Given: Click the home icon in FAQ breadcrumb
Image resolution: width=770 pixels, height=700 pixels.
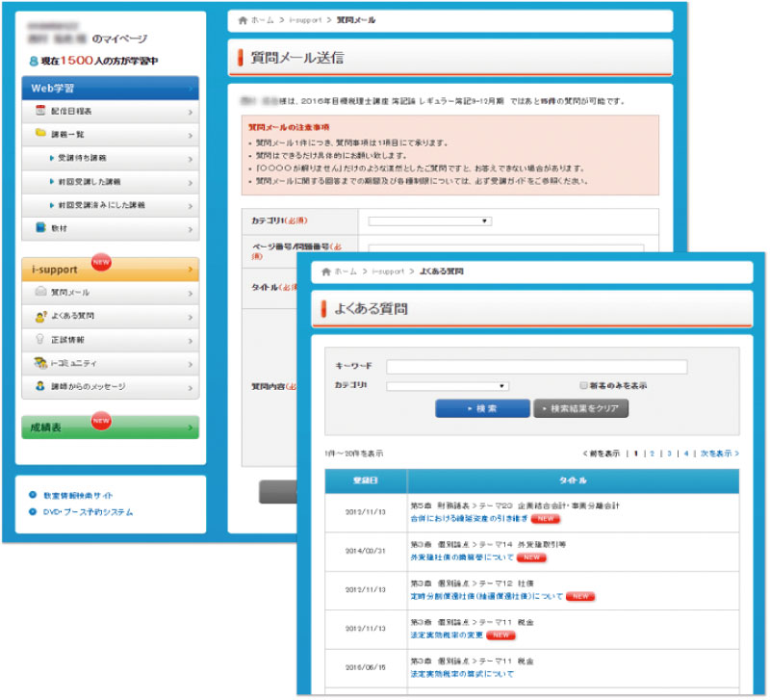Looking at the screenshot, I should (x=325, y=272).
